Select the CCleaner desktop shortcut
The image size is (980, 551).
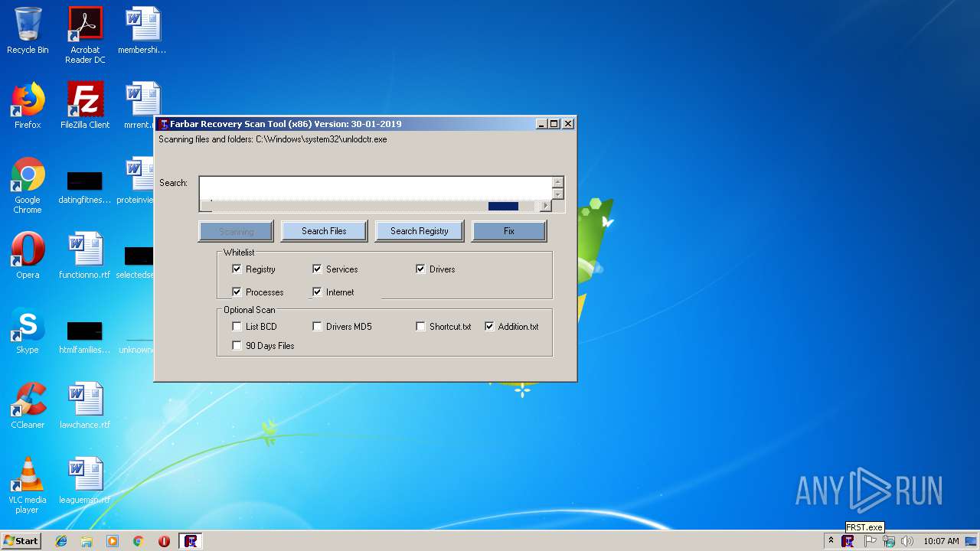pyautogui.click(x=28, y=406)
